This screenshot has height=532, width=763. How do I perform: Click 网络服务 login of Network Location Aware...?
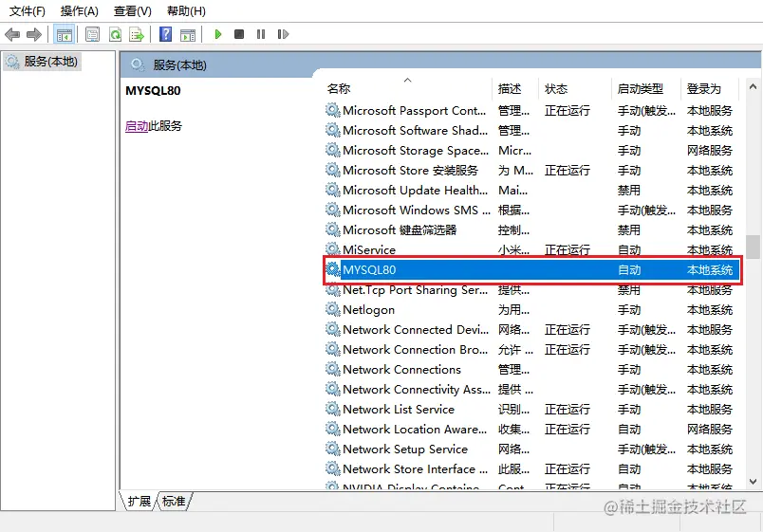(710, 430)
